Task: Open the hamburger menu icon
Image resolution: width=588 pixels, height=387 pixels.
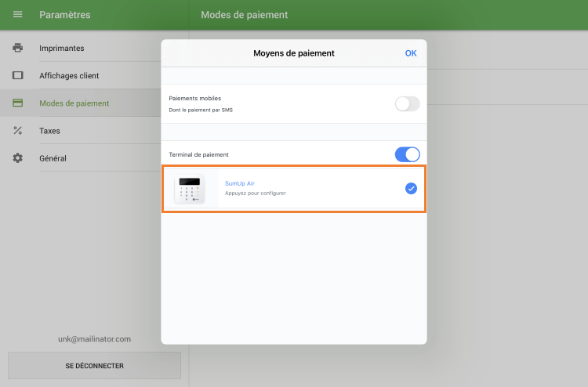Action: point(17,15)
